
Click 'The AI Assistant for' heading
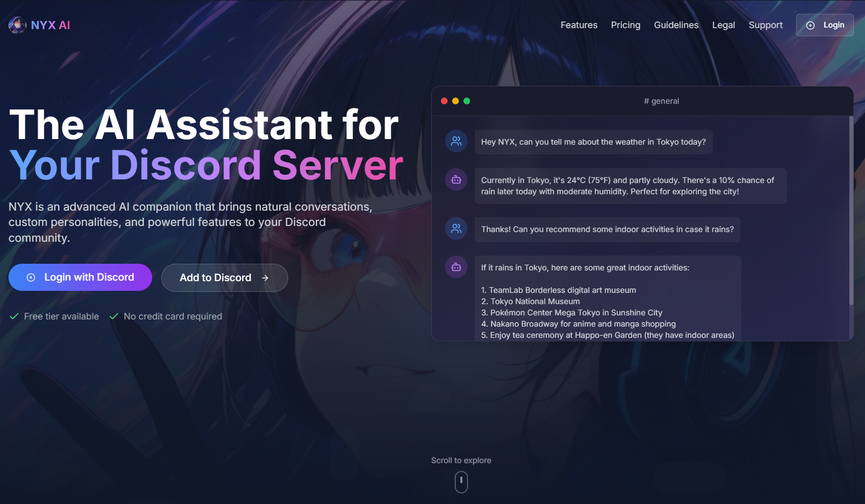pos(204,125)
